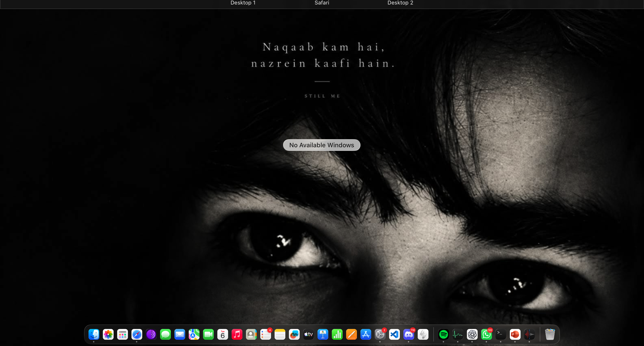Open Spotify from the Dock
The width and height of the screenshot is (644, 346).
443,334
